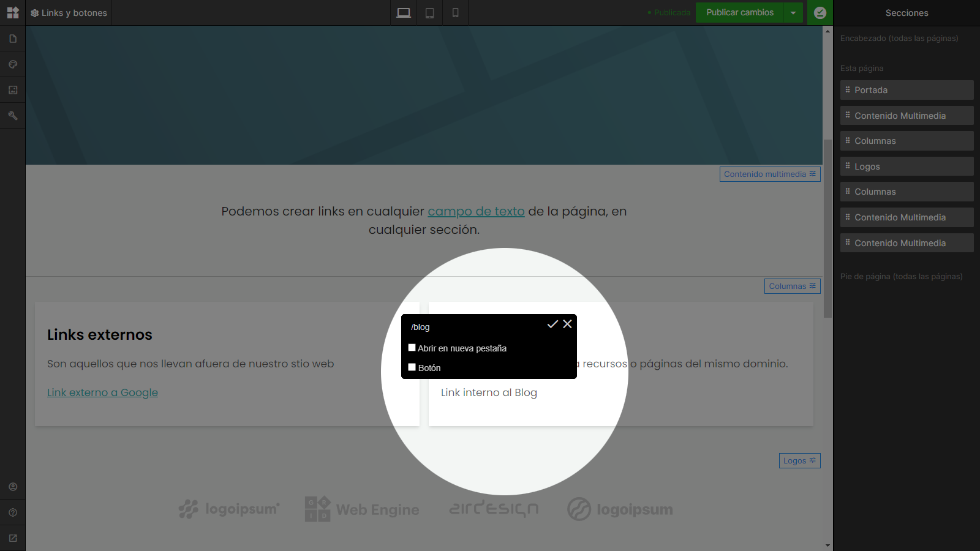Switch to tablet preview icon
Viewport: 980px width, 551px height.
click(430, 13)
